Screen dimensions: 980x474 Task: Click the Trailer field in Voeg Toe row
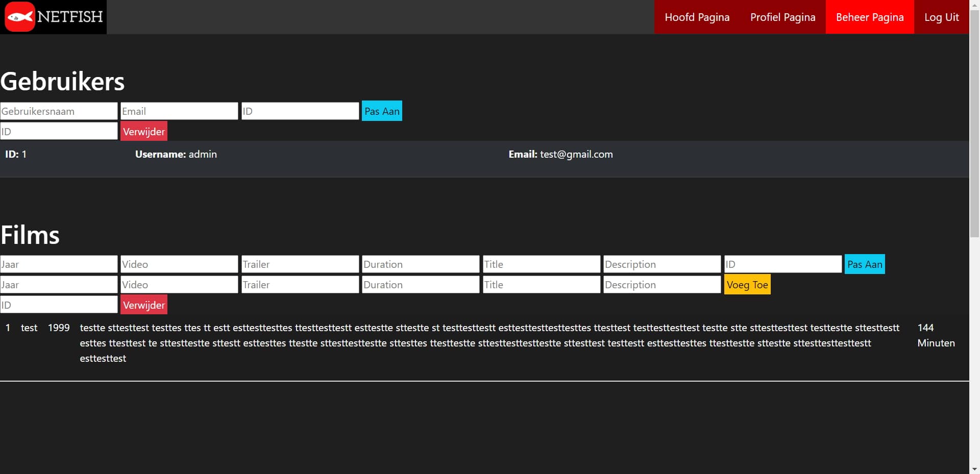coord(300,285)
